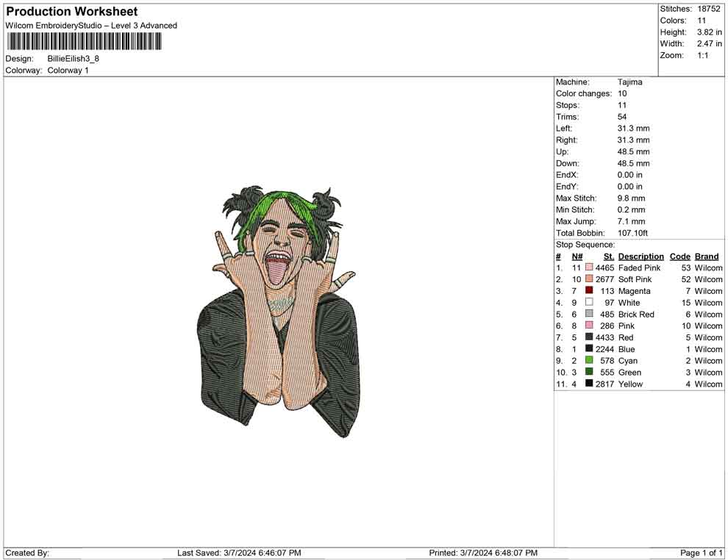Click the 'Code' column header
The image size is (728, 560).
coord(680,256)
